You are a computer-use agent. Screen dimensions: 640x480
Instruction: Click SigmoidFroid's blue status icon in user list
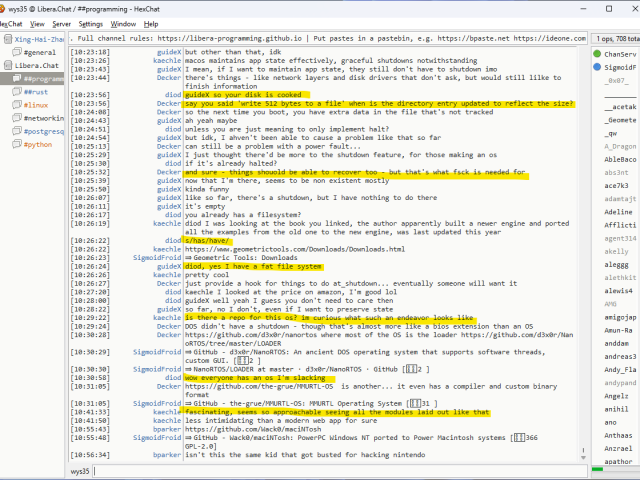(x=598, y=66)
